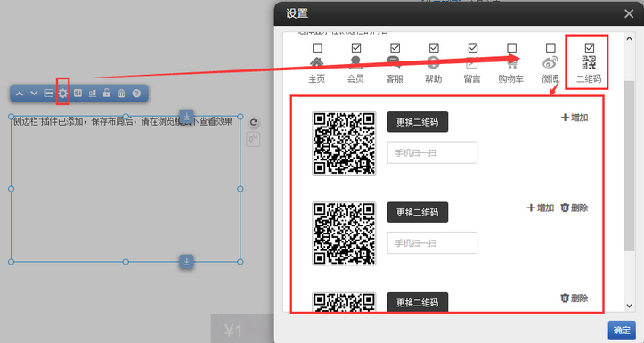
Task: Click the first QR code thumbnail
Action: (x=344, y=143)
